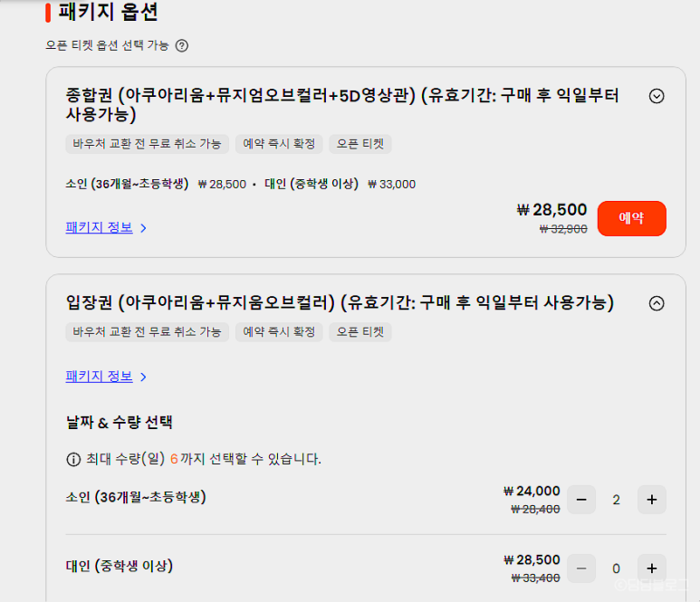
Task: Click 예약 즉시 확정 tag in 종합권 card
Action: pyautogui.click(x=279, y=144)
